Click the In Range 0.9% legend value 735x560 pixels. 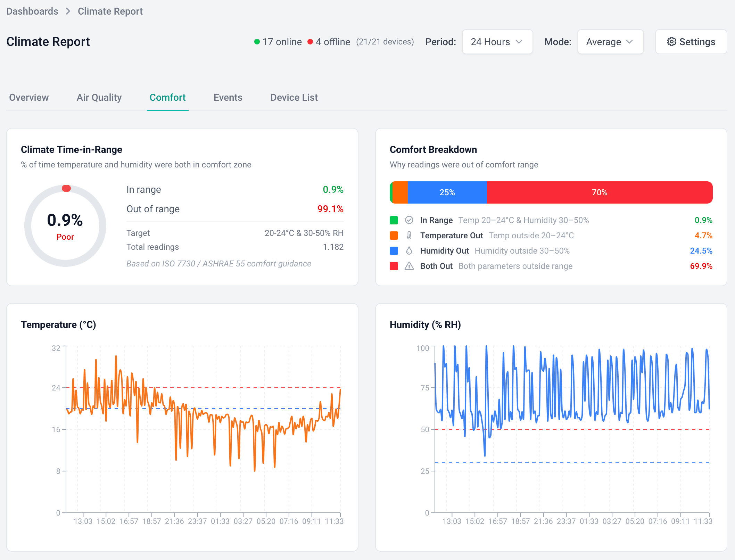click(703, 220)
